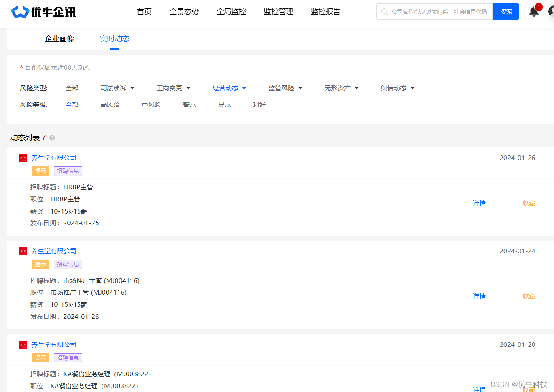Click the blue 搜索 button
The width and height of the screenshot is (554, 392).
(506, 12)
